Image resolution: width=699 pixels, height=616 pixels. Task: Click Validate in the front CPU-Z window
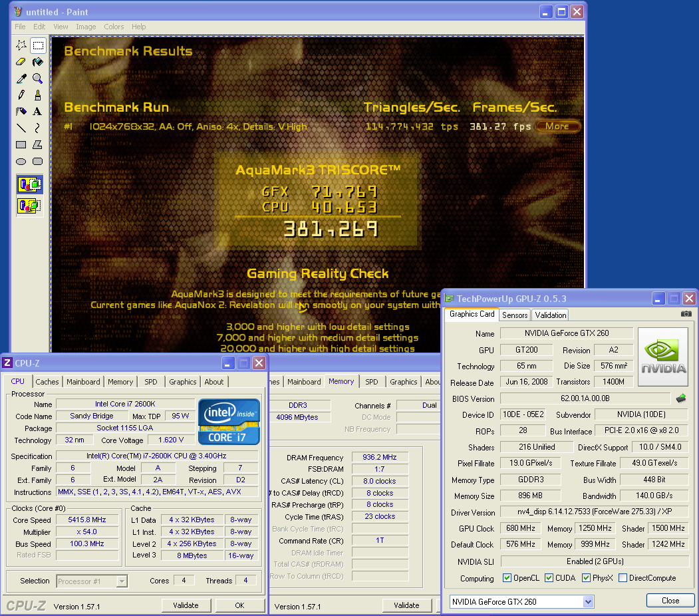click(x=186, y=605)
